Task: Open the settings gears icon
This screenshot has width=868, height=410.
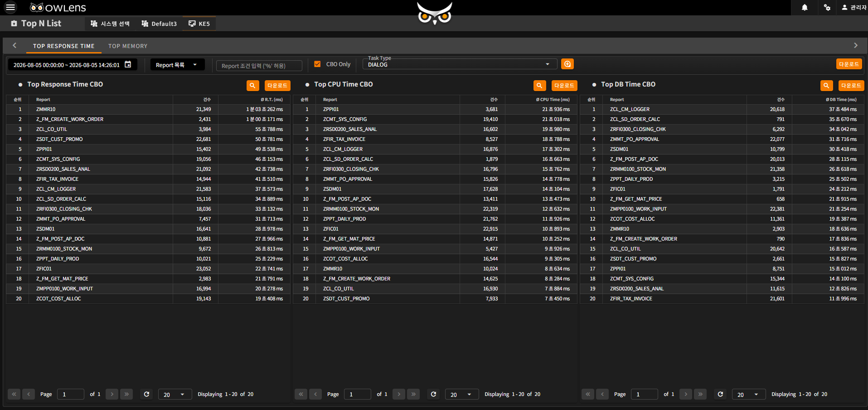Action: coord(827,7)
